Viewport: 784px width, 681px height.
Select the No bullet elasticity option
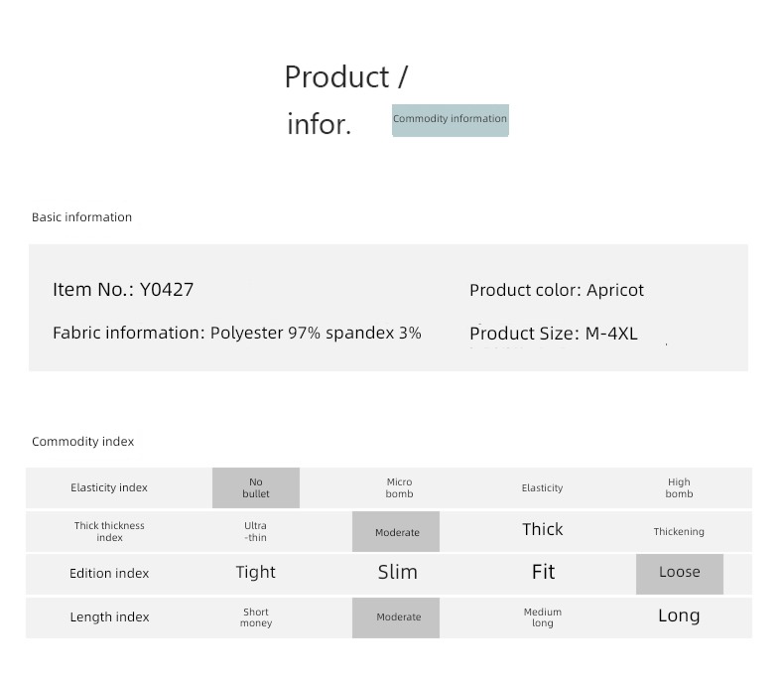[255, 487]
